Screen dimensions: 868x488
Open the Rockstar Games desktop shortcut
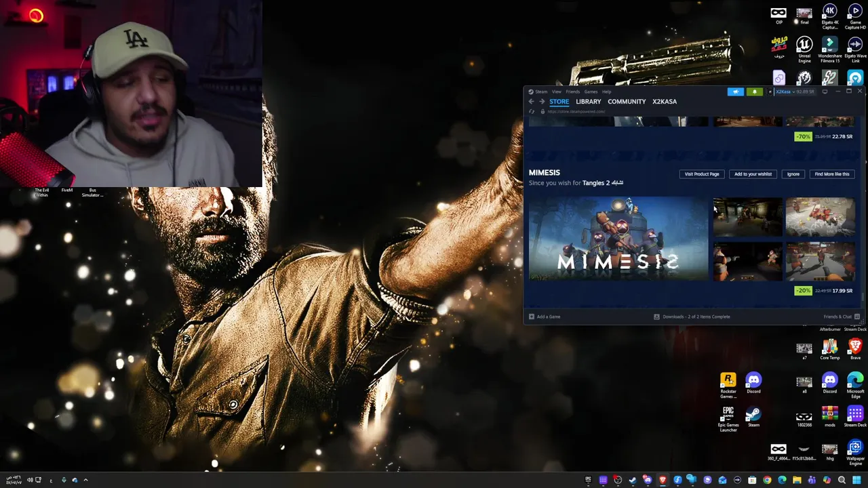tap(728, 385)
